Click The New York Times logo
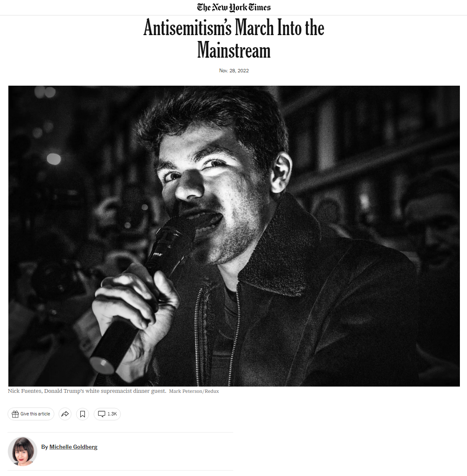This screenshot has height=476, width=467. click(233, 7)
